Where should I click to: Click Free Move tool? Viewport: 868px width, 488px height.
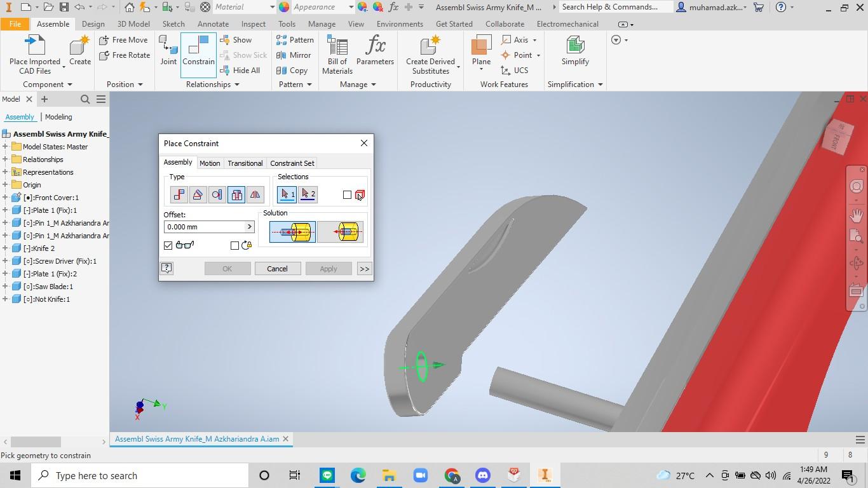coord(124,40)
